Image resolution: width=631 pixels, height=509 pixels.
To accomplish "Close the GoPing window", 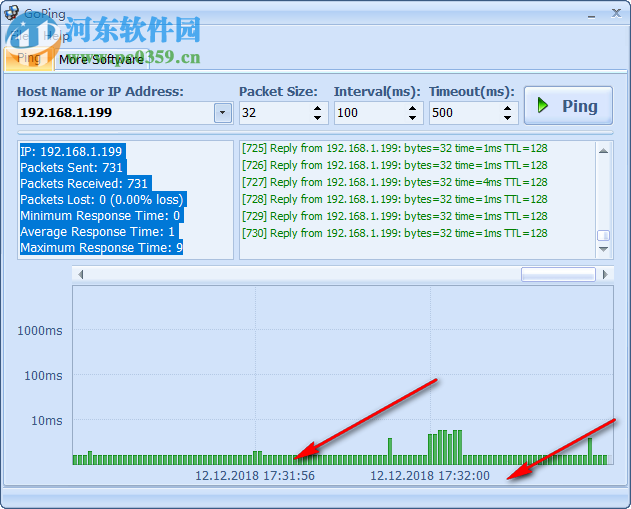I will pyautogui.click(x=616, y=13).
